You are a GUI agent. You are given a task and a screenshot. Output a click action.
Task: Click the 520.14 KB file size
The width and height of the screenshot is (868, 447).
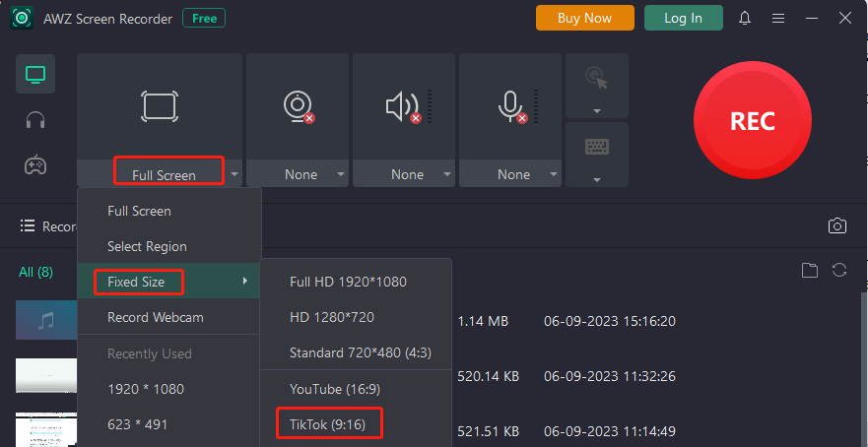coord(489,376)
